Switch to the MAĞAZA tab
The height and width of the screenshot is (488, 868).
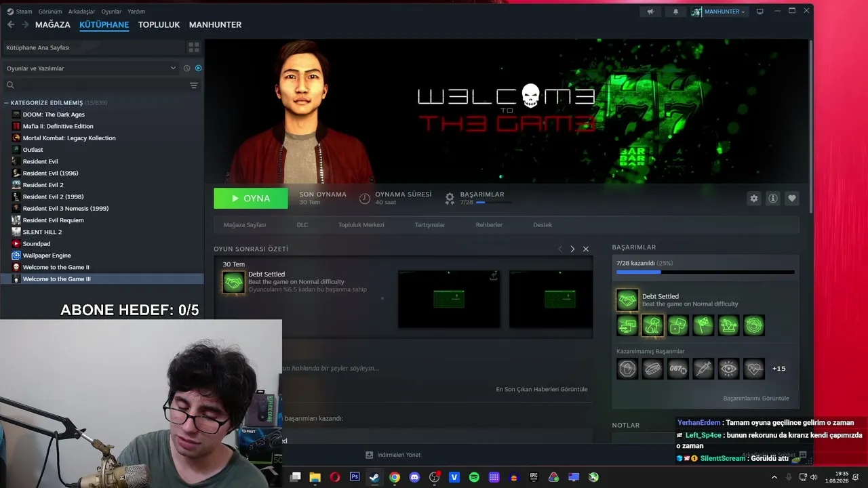53,24
